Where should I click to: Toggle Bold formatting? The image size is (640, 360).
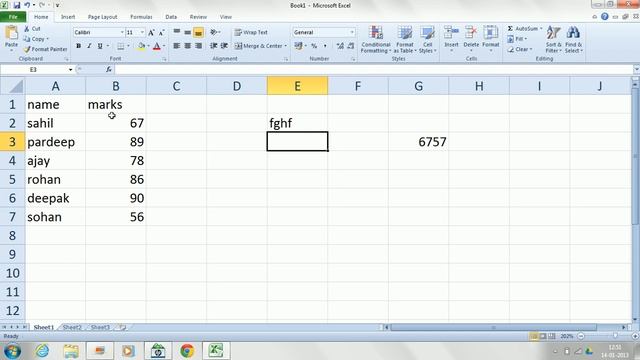(78, 46)
